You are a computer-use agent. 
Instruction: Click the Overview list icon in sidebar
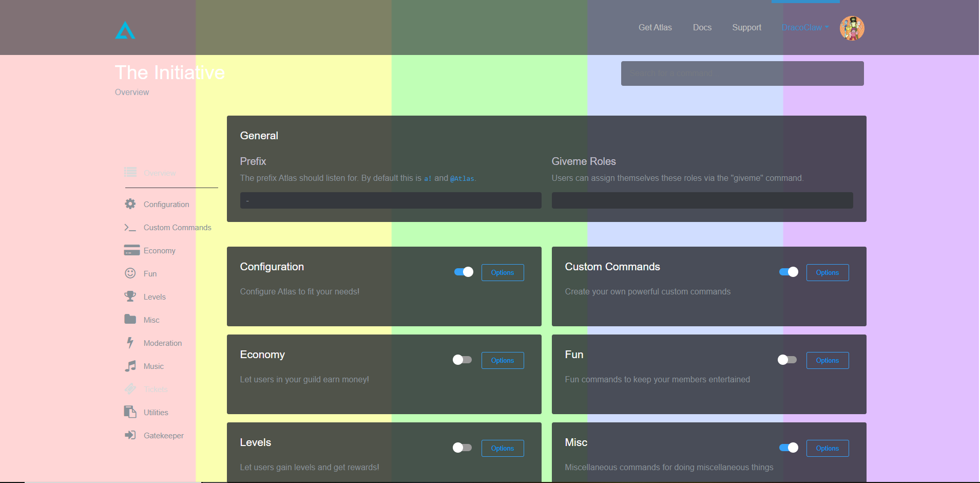click(x=130, y=172)
